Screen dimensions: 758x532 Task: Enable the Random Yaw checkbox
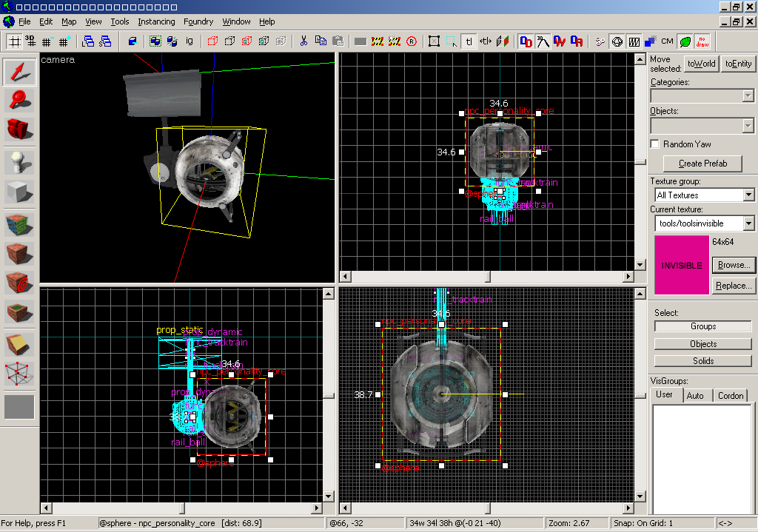(654, 144)
